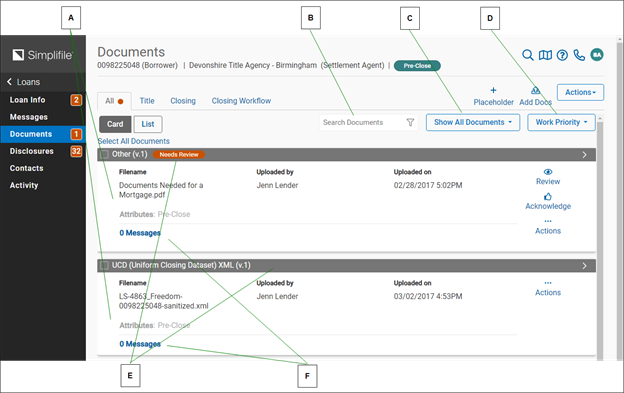Switch to Card view
Image resolution: width=624 pixels, height=393 pixels.
point(115,124)
